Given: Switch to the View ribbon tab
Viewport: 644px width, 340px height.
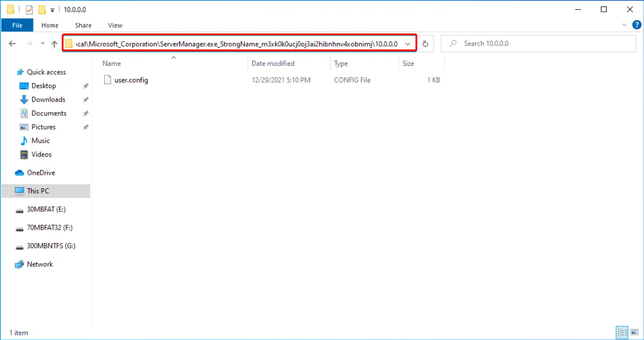Looking at the screenshot, I should [115, 25].
